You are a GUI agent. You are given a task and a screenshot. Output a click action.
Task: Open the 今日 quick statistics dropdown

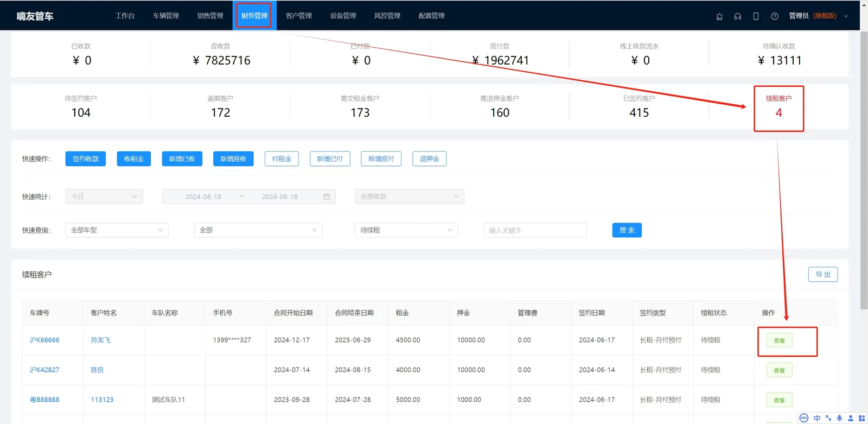tap(104, 197)
